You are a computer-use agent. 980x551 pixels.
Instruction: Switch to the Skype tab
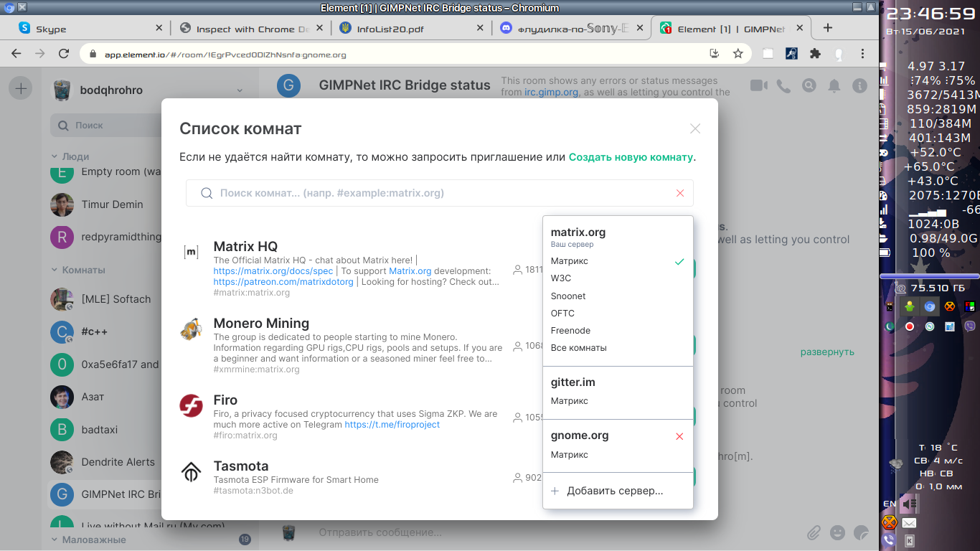(x=92, y=29)
